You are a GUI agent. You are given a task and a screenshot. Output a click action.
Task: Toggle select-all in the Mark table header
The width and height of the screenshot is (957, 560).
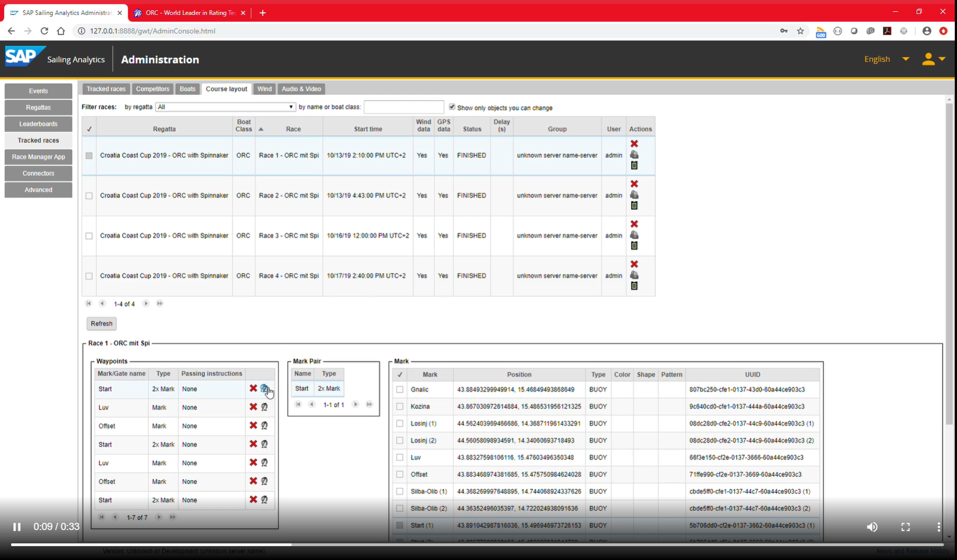(x=400, y=375)
